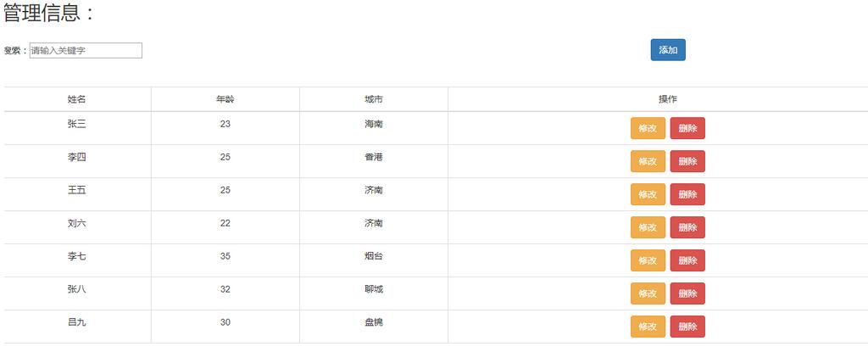Click the 姓名 column header
Viewport: 868px width, 363px height.
[x=77, y=99]
